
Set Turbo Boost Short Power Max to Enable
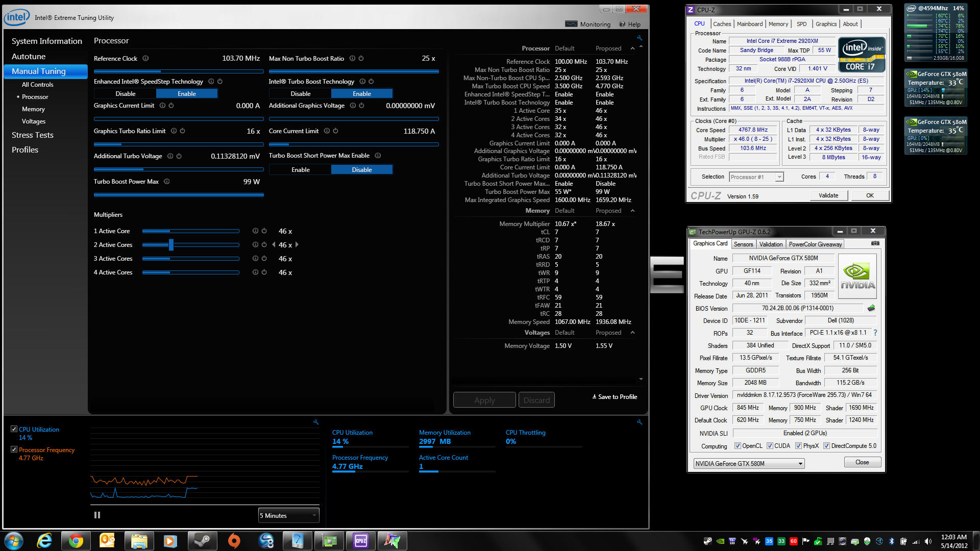[x=300, y=170]
